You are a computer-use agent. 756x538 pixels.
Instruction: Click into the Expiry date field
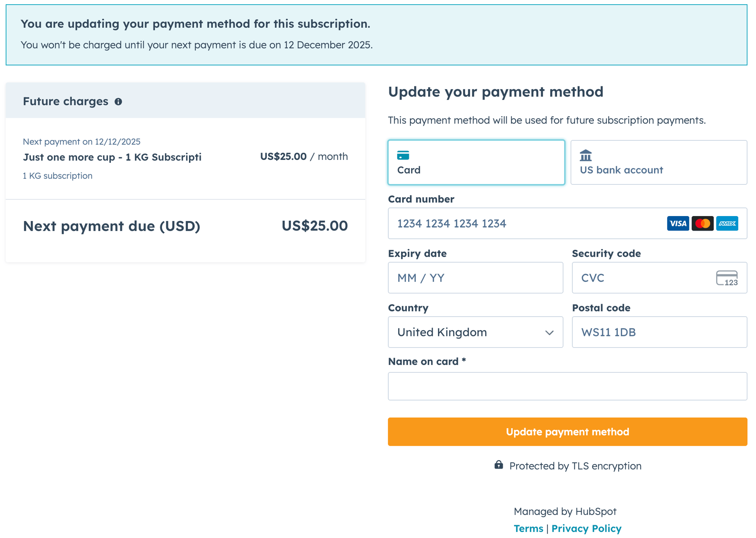[475, 278]
